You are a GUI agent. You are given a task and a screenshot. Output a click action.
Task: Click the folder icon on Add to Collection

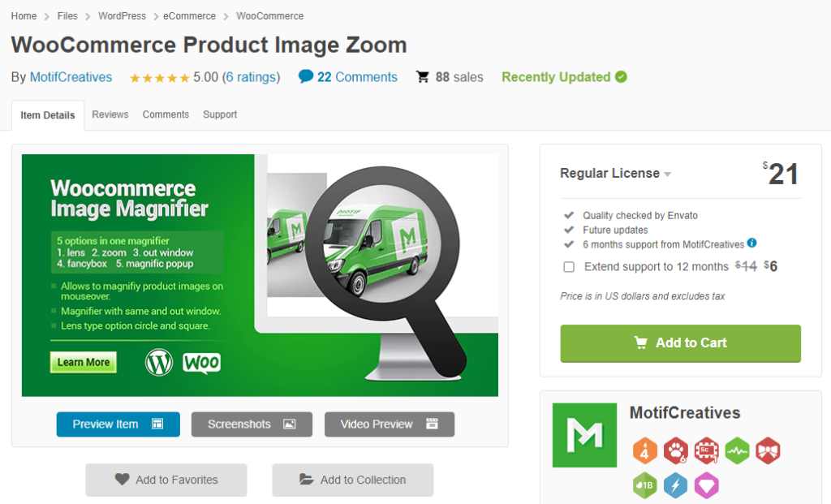coord(306,479)
